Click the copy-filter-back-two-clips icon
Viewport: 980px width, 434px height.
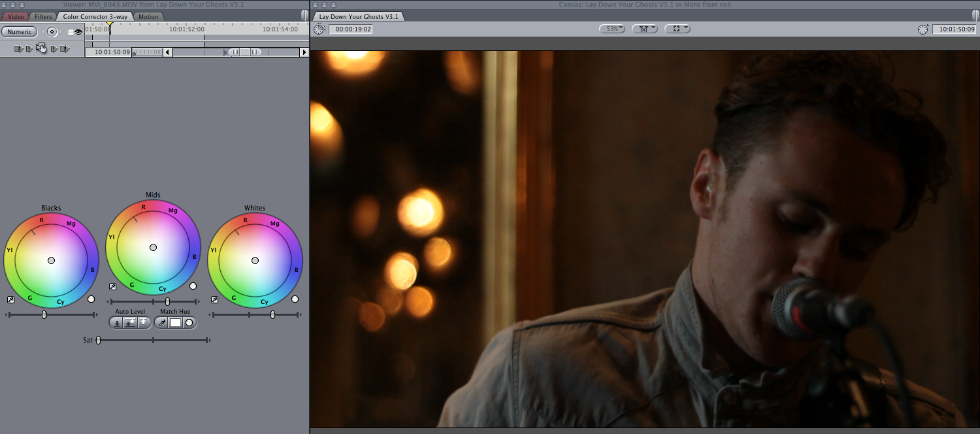click(x=19, y=48)
